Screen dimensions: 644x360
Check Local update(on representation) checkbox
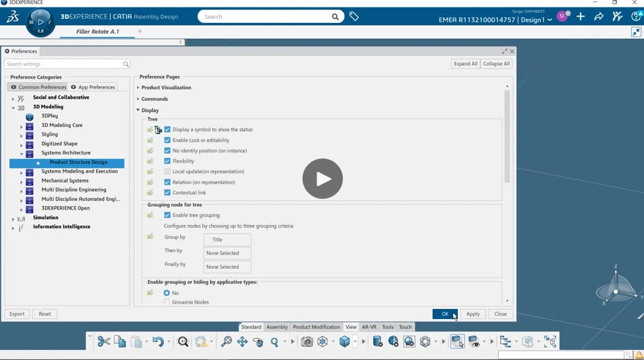[x=167, y=171]
